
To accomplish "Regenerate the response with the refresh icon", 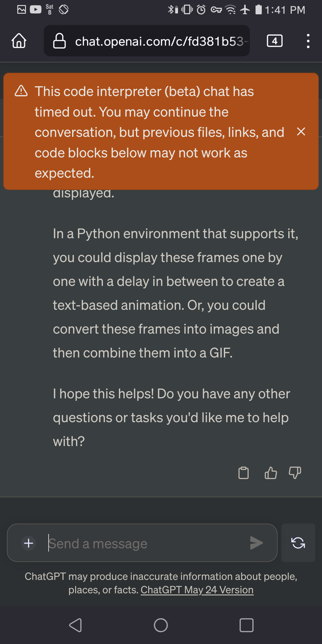I will click(298, 543).
